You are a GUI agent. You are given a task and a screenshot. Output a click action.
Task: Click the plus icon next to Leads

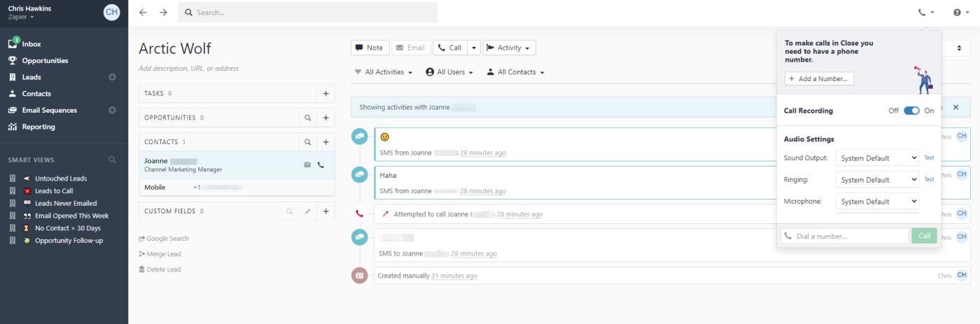coord(112,77)
